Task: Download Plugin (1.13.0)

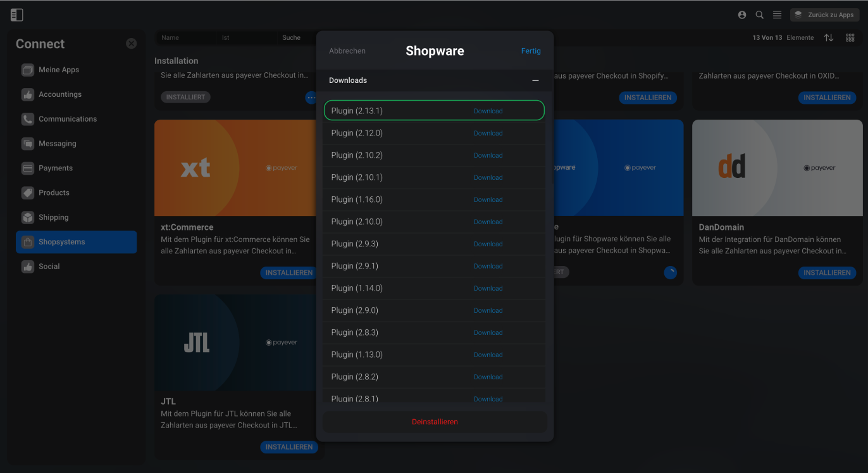Action: 488,355
